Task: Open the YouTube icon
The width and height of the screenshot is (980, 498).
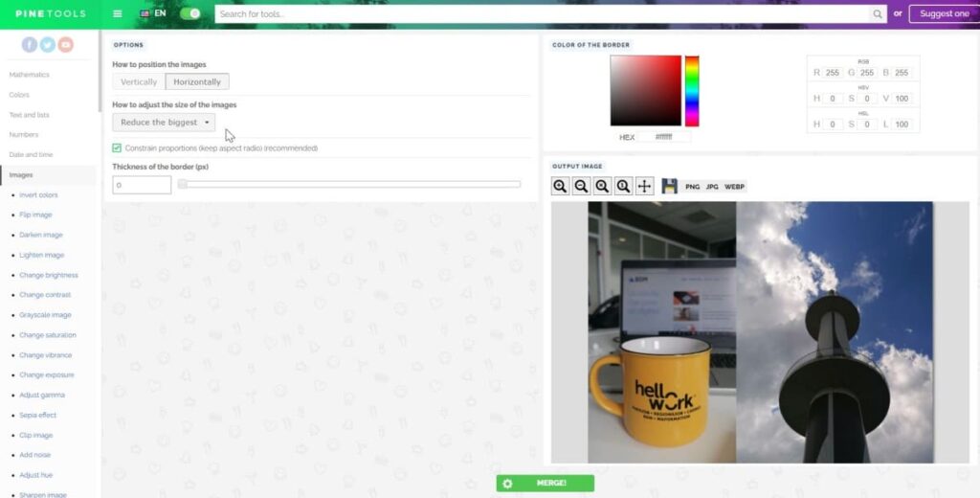Action: click(66, 44)
